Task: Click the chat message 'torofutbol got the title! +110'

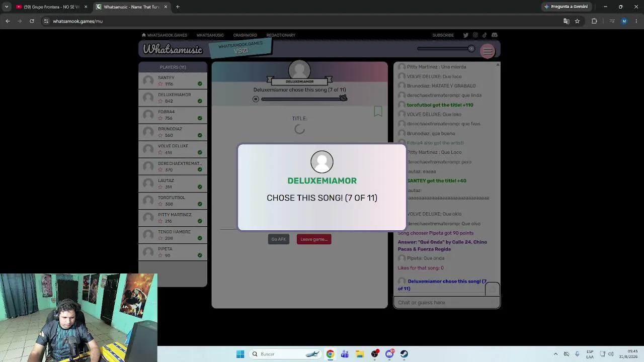Action: click(x=440, y=105)
